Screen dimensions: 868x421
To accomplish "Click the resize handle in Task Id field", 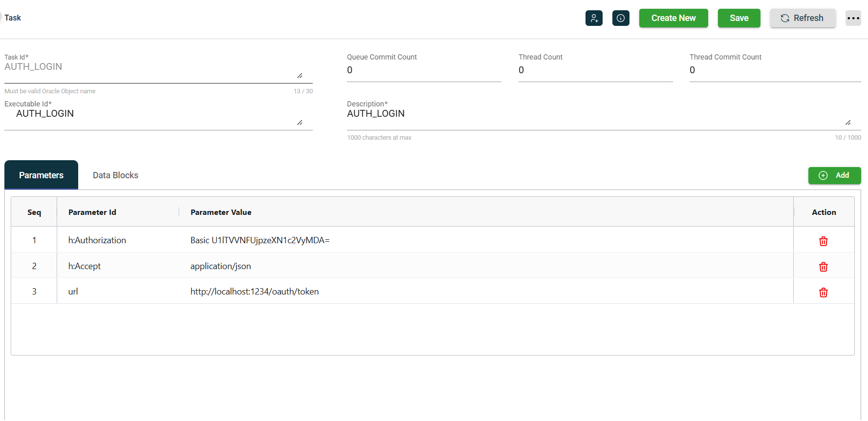I will coord(300,76).
